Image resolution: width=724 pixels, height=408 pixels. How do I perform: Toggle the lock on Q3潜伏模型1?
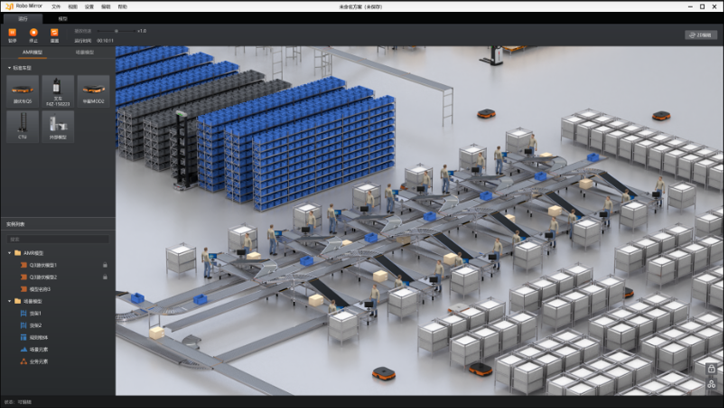[x=105, y=265]
